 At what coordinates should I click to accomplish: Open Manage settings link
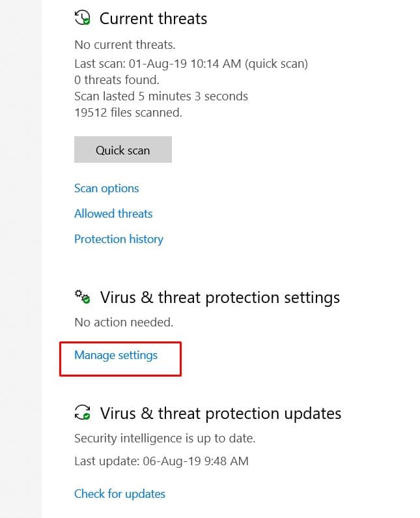[116, 355]
